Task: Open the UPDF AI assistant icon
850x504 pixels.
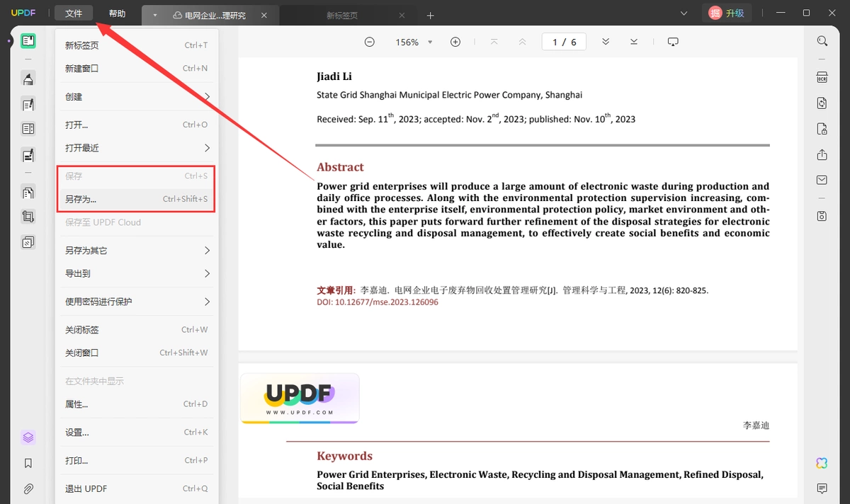Action: click(x=822, y=463)
